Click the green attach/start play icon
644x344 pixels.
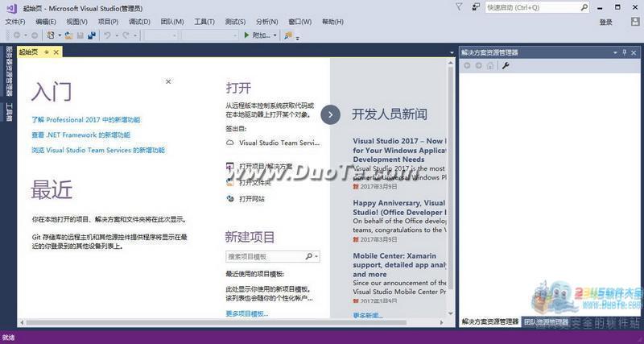tap(246, 35)
